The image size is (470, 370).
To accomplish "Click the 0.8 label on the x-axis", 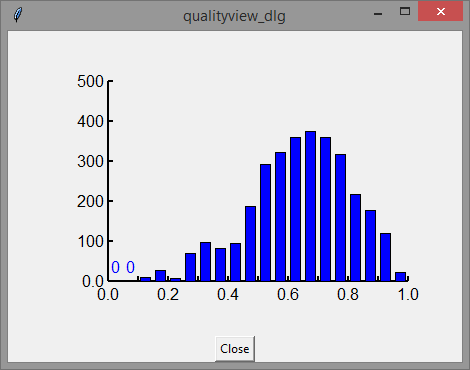I will [x=348, y=294].
